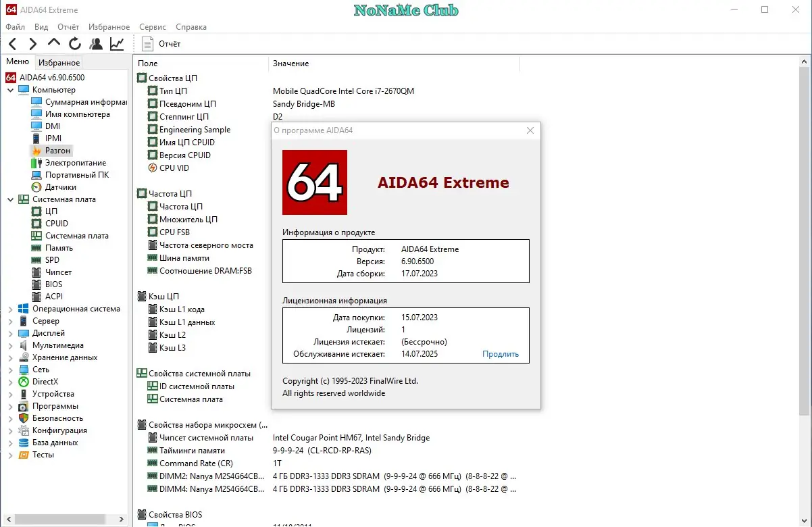
Task: Click the Отчёт report toolbar button
Action: (x=161, y=44)
